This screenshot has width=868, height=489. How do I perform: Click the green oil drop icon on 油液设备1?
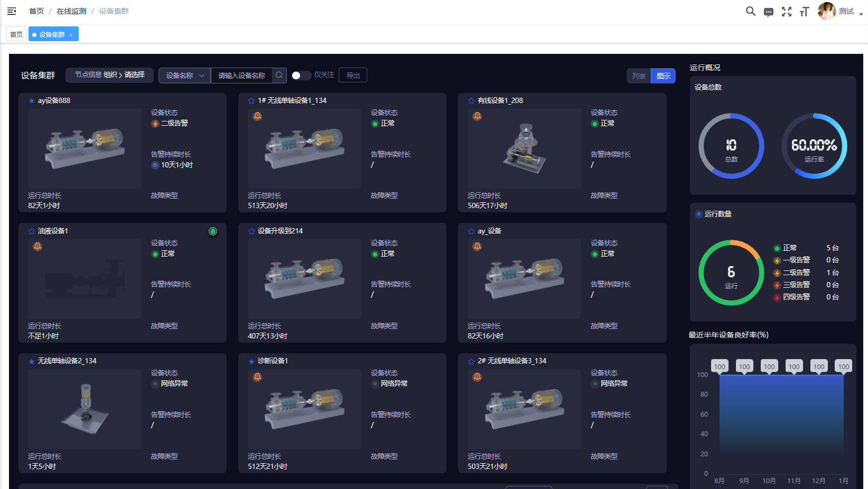pos(213,231)
